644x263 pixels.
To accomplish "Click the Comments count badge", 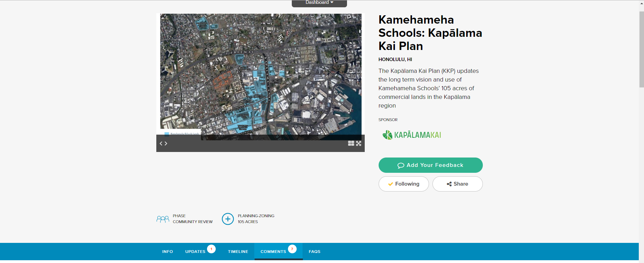I will tap(292, 249).
